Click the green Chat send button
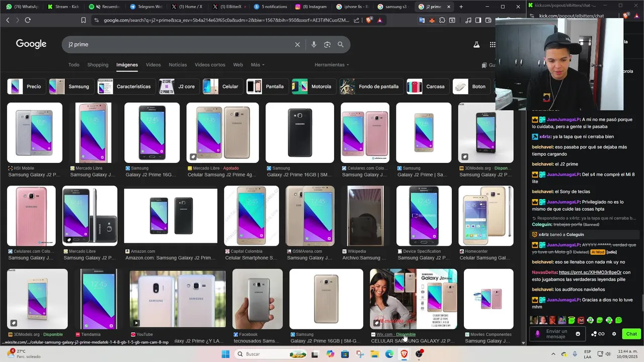 coord(631,334)
